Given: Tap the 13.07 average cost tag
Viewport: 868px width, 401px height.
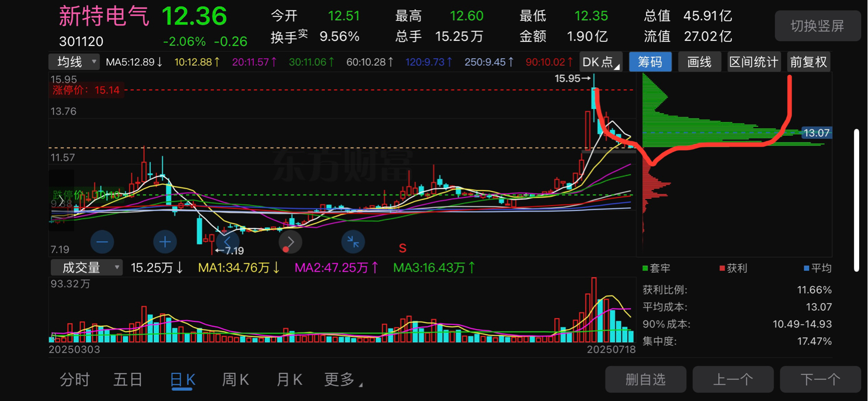Looking at the screenshot, I should tap(816, 133).
